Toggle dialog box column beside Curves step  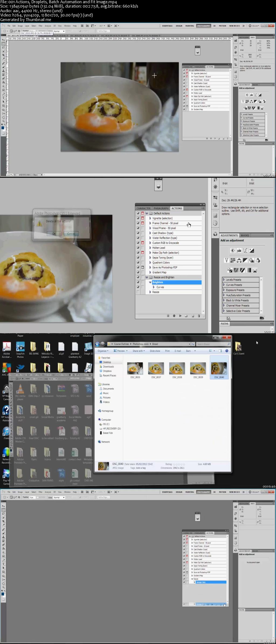(143, 287)
